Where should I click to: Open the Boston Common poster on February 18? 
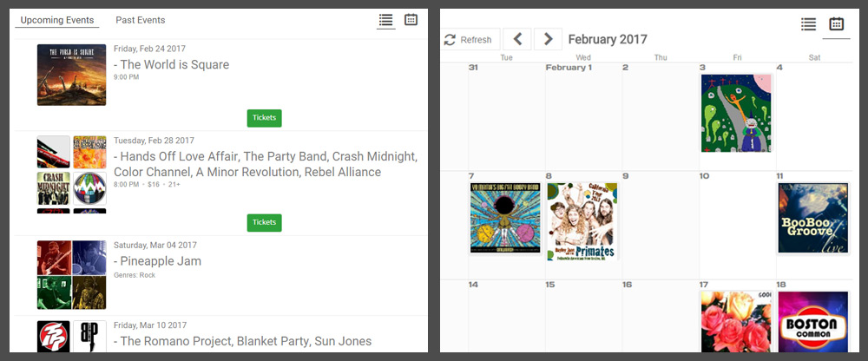pos(812,322)
